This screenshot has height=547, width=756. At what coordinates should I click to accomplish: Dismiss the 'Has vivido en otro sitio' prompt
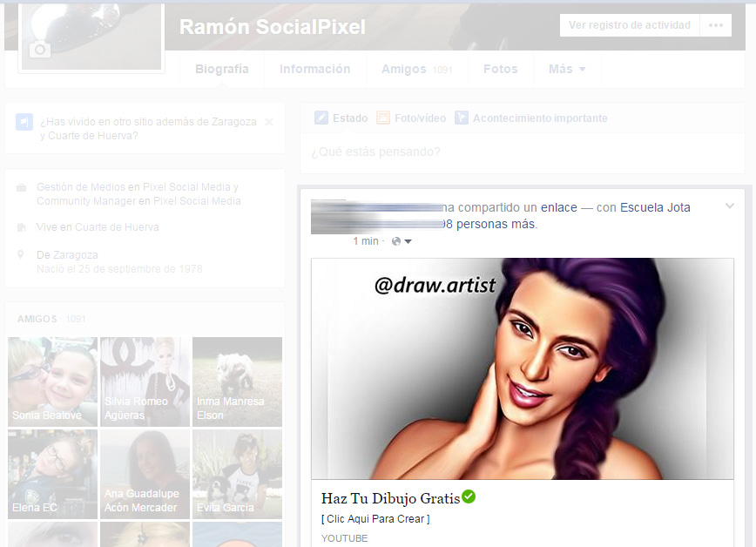[269, 122]
